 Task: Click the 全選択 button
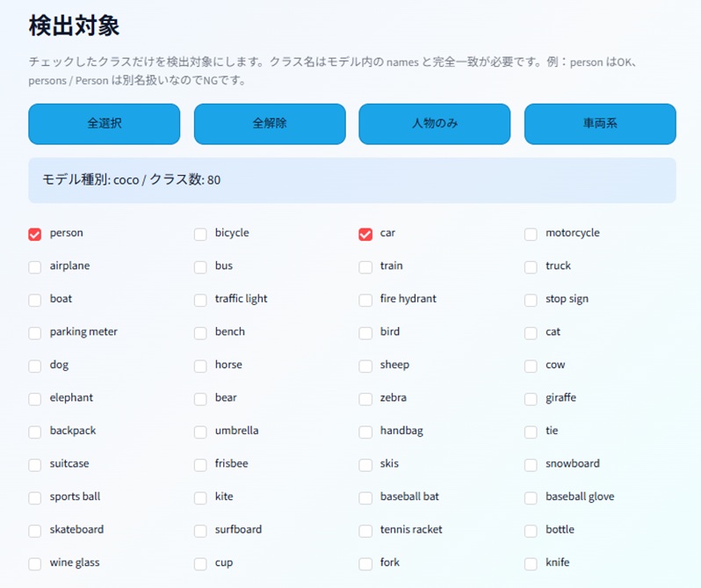(x=105, y=124)
